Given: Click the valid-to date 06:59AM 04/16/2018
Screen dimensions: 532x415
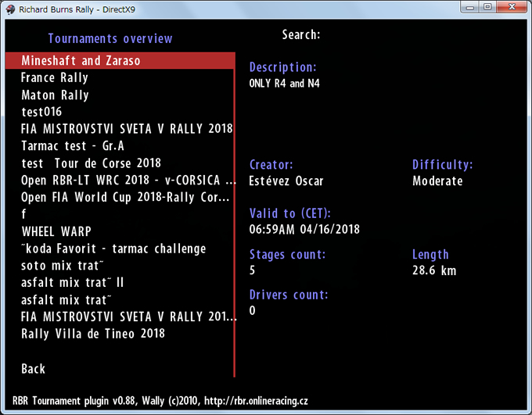Looking at the screenshot, I should (304, 230).
